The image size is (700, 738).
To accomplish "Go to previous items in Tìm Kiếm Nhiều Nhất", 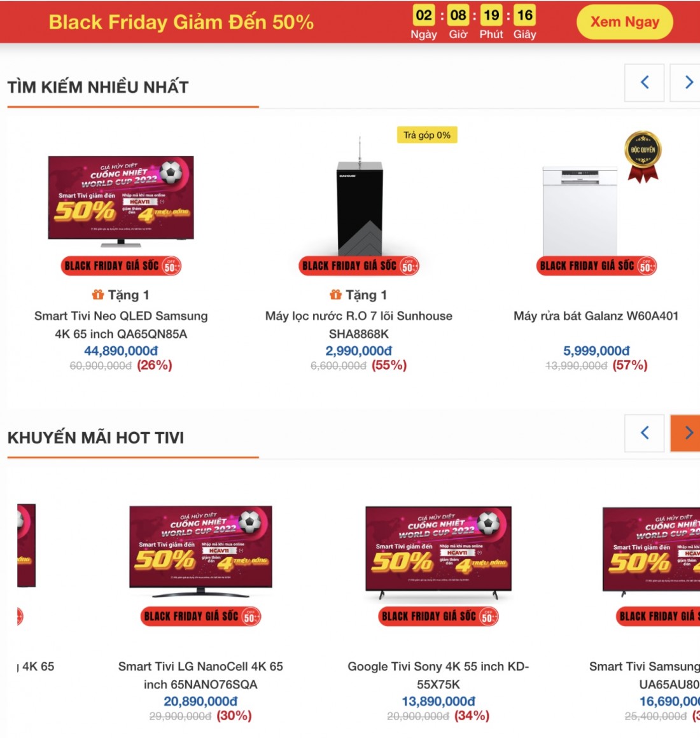I will (645, 82).
